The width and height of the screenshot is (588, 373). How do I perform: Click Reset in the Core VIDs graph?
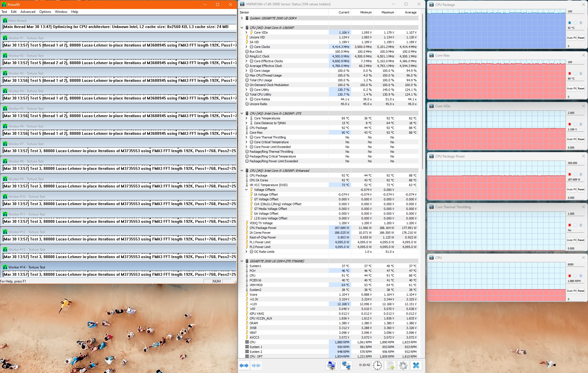tap(581, 139)
